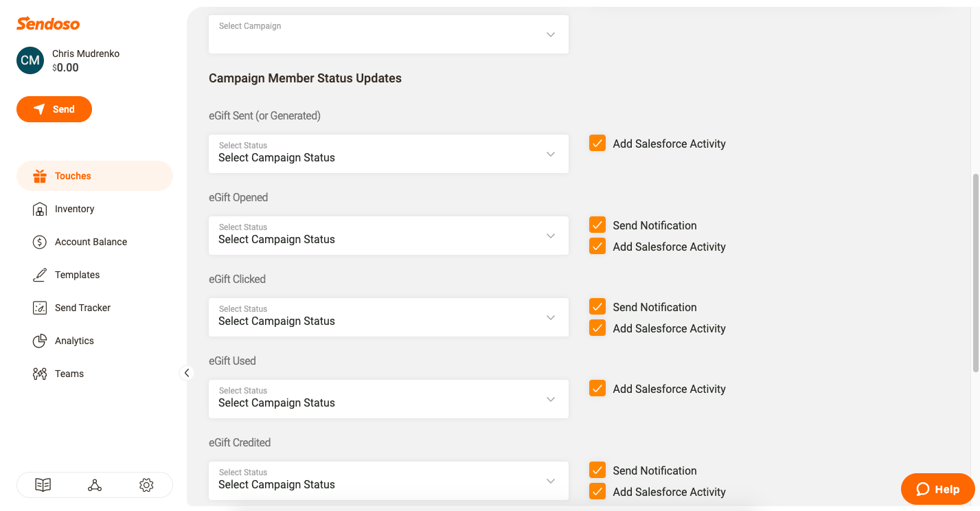
Task: Expand eGift Sent status dropdown
Action: click(x=389, y=154)
